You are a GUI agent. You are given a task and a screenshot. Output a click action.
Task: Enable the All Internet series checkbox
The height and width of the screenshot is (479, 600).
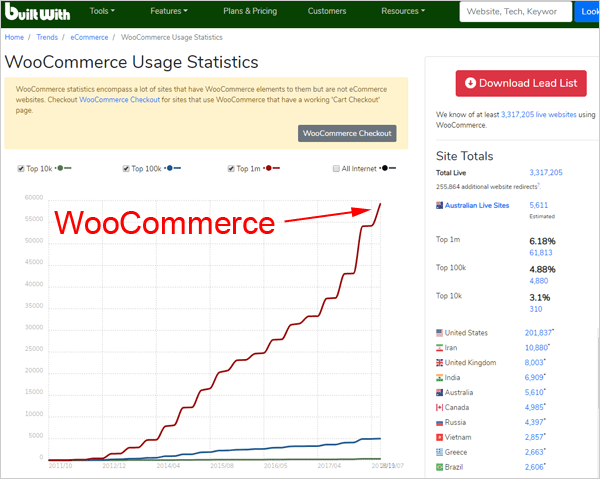click(336, 169)
